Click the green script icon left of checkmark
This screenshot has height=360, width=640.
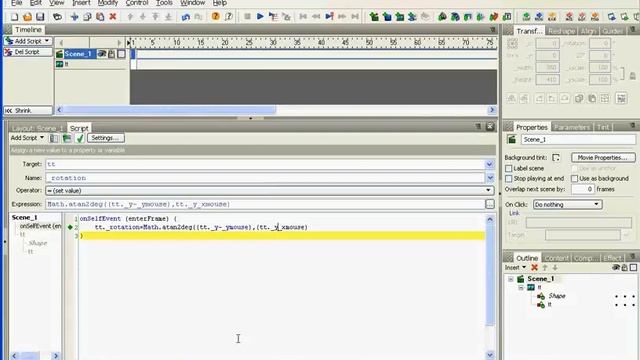[x=67, y=138]
